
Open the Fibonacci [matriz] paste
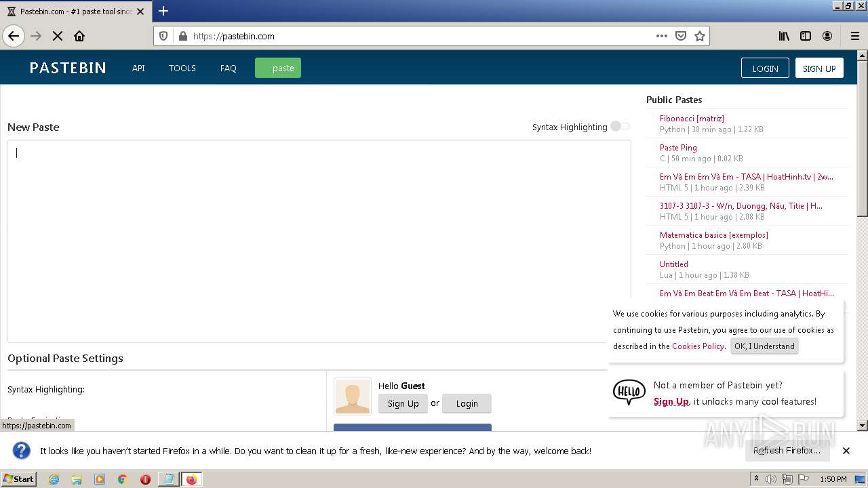pos(692,118)
